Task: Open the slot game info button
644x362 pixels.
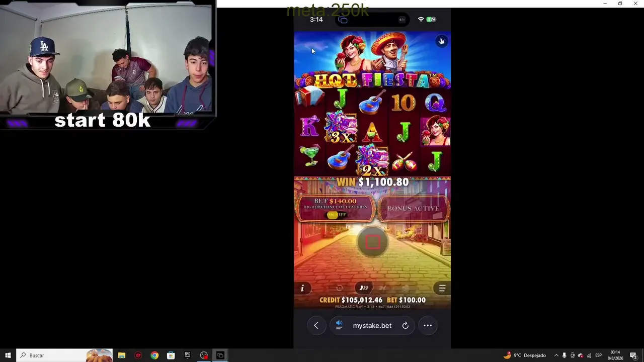Action: tap(302, 288)
